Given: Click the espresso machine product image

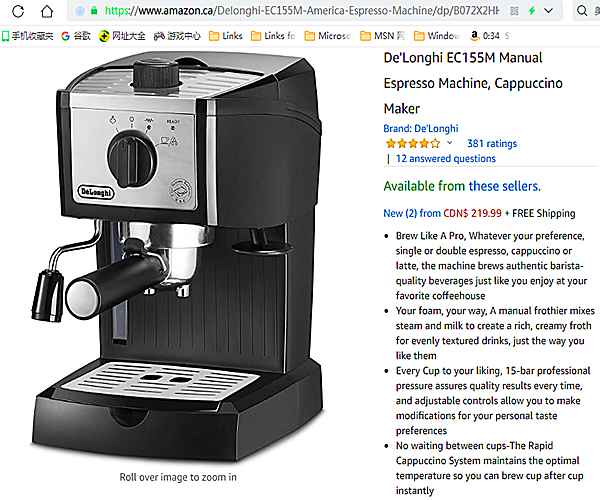Looking at the screenshot, I should (178, 257).
